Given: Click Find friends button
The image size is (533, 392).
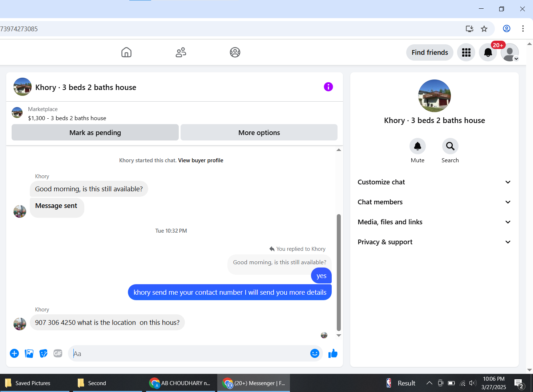Looking at the screenshot, I should [x=430, y=53].
